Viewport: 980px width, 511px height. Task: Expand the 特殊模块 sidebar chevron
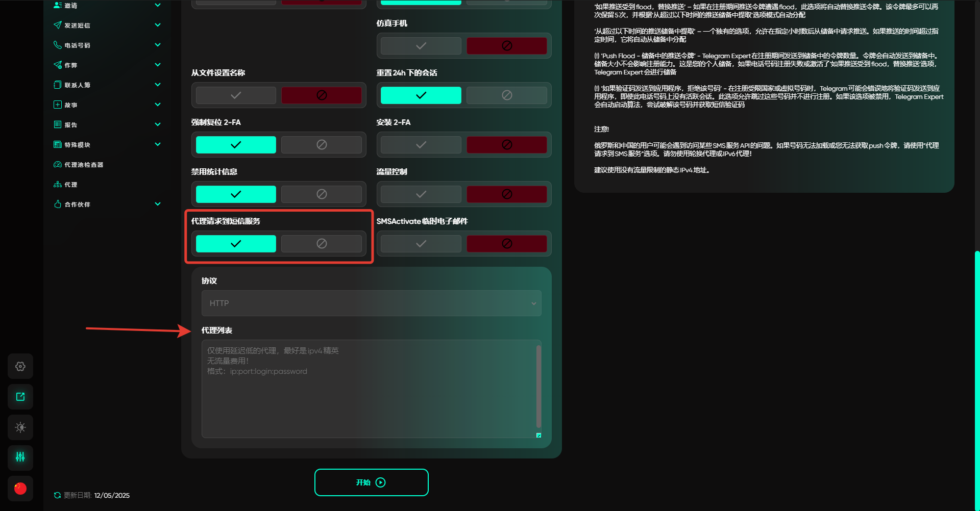158,144
